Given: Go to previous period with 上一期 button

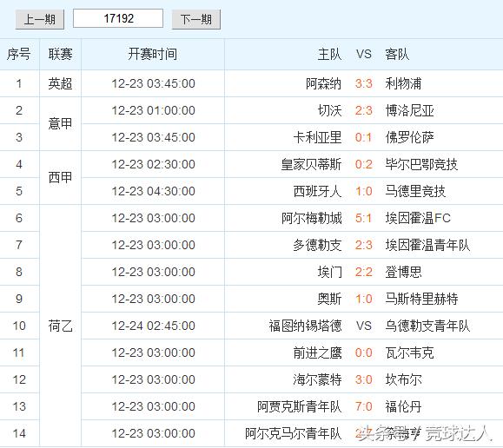Looking at the screenshot, I should 40,19.
